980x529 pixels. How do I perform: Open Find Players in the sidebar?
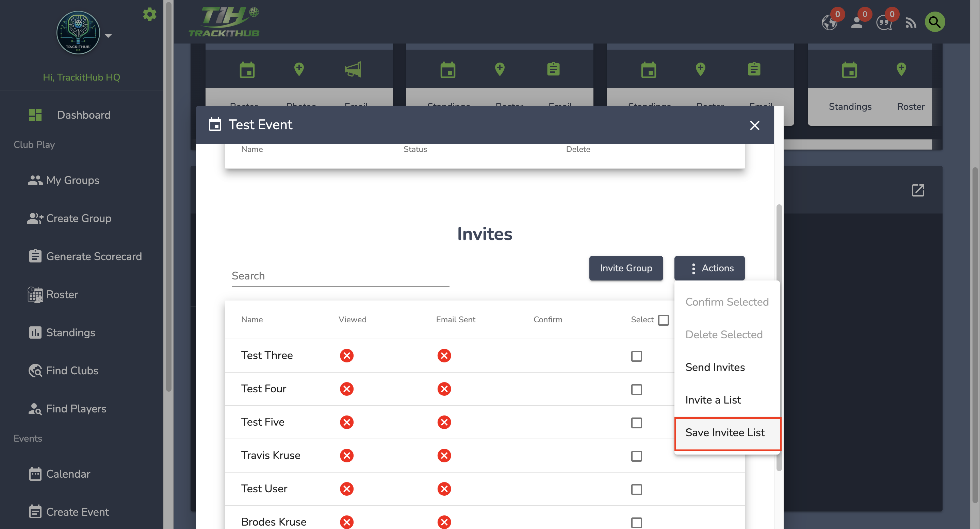(76, 409)
